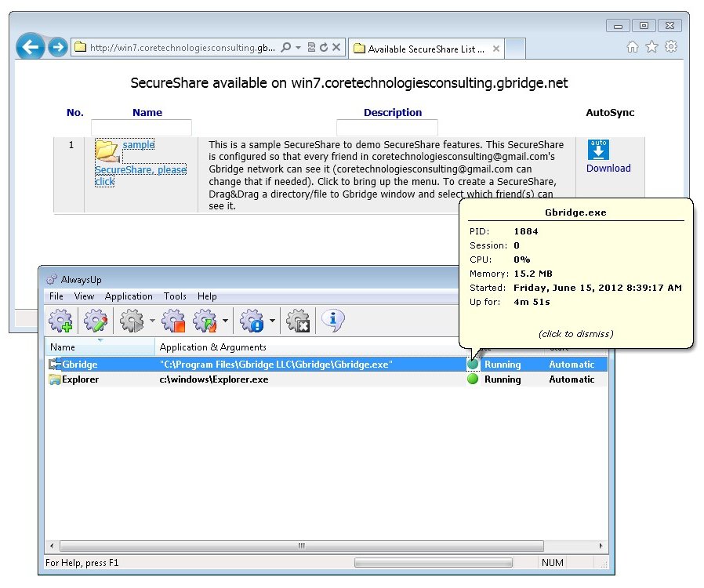Click the sample SecureShare folder icon
The width and height of the screenshot is (704, 588).
click(x=107, y=151)
